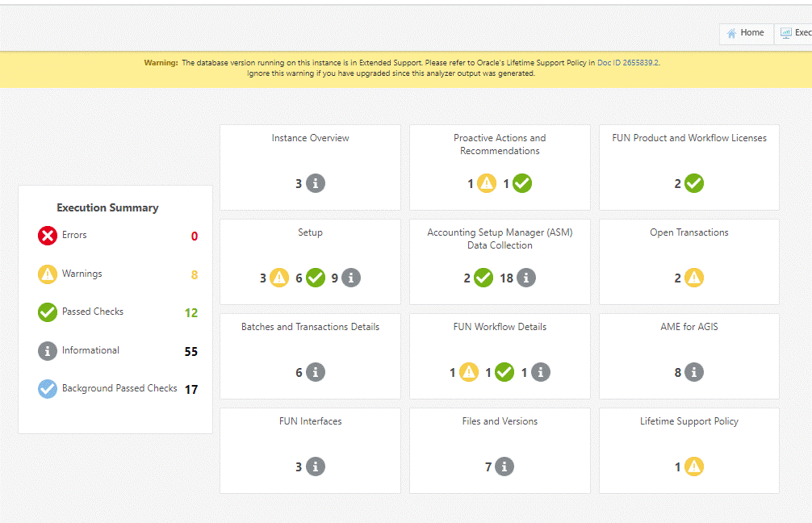Viewport: 812px width, 523px height.
Task: Open the Proactive Actions and Recommendations tile
Action: coord(500,144)
